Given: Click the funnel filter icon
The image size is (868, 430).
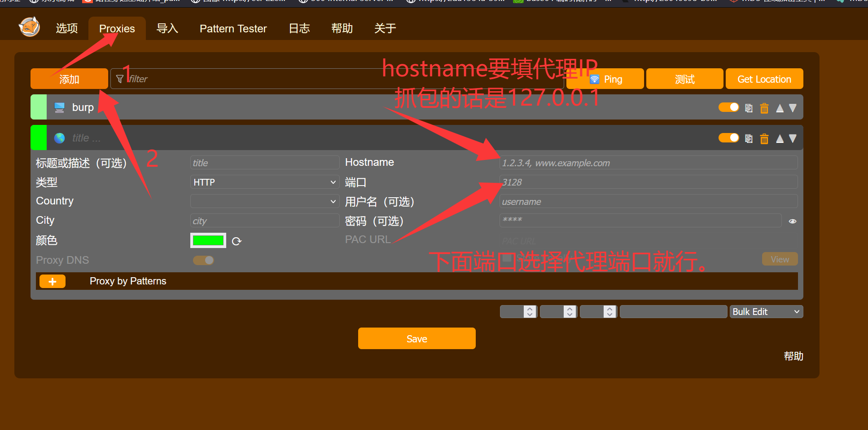Looking at the screenshot, I should click(x=120, y=79).
